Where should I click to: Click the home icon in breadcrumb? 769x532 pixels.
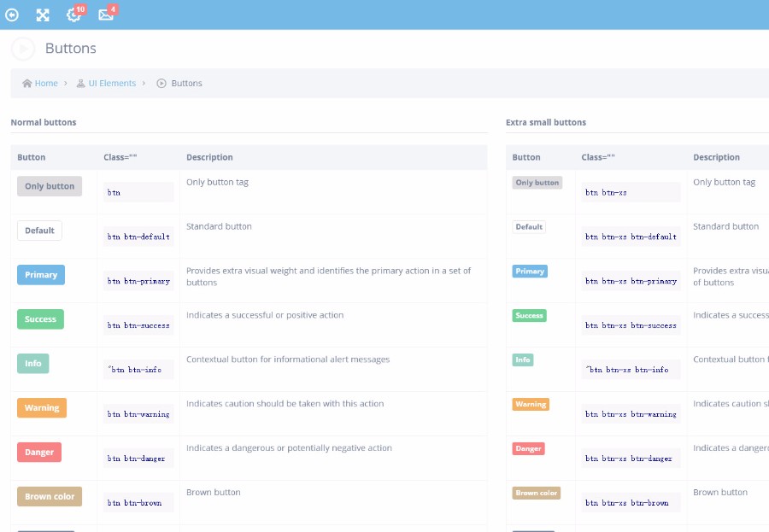click(27, 84)
